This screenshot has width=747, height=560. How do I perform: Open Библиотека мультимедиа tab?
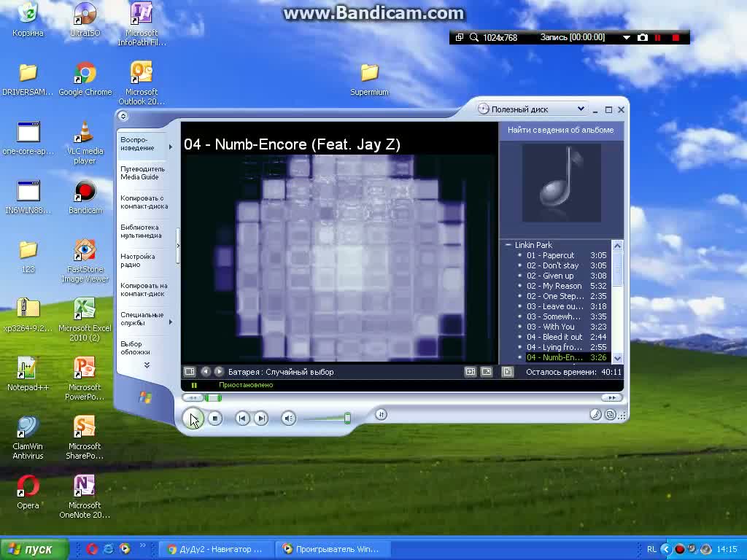click(x=142, y=231)
